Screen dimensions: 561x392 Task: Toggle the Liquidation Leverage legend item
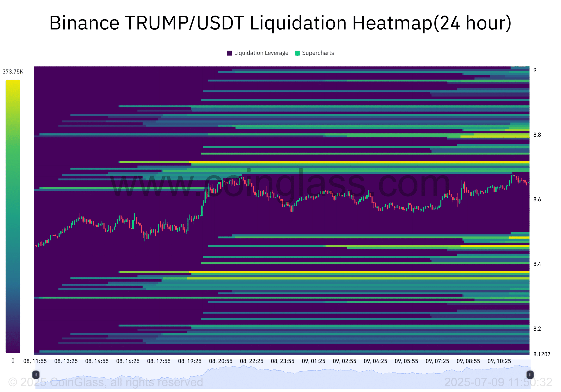(x=261, y=53)
